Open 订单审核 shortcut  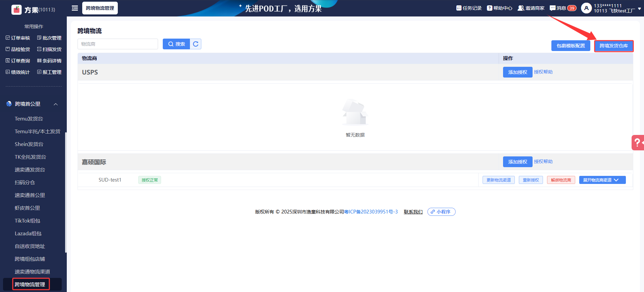pos(18,38)
